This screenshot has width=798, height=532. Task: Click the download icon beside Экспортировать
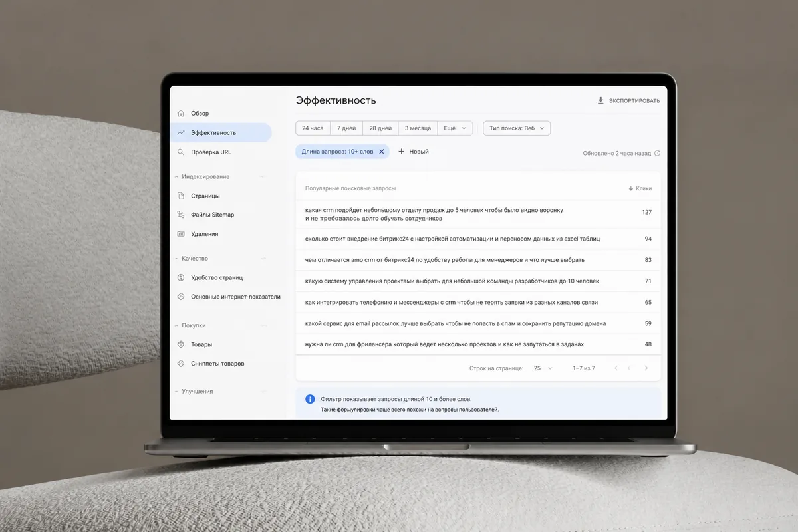[x=600, y=101]
